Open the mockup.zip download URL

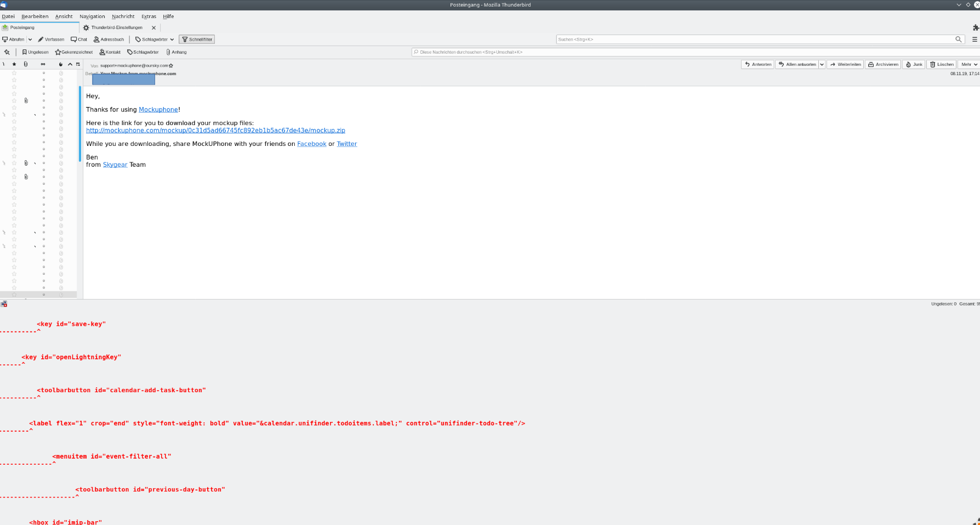click(215, 131)
